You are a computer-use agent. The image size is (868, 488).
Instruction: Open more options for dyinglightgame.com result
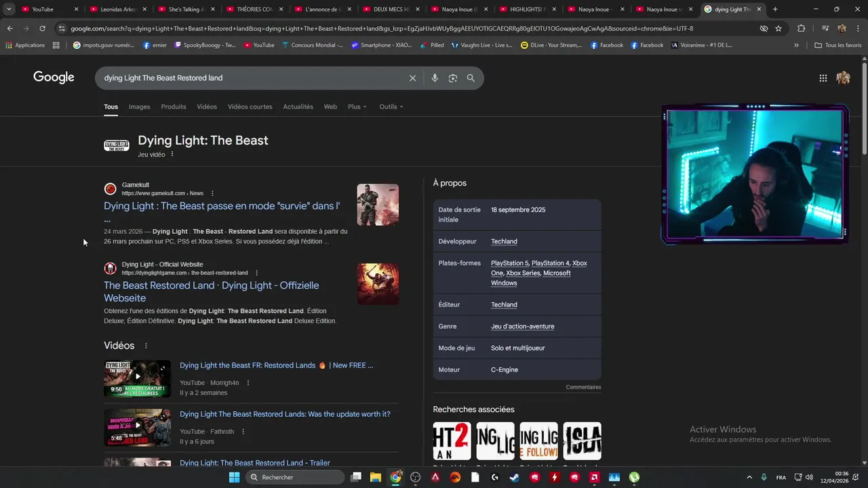256,273
